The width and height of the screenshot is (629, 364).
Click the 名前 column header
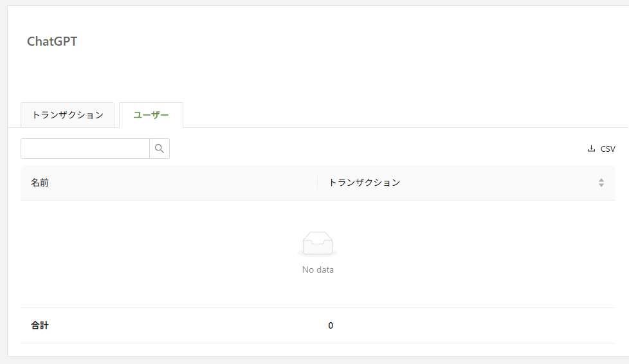(40, 183)
